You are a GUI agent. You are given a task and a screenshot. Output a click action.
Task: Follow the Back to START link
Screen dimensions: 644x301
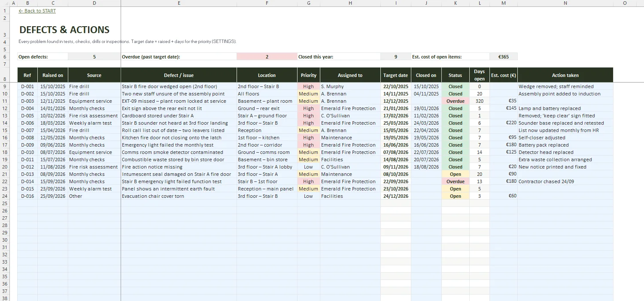pyautogui.click(x=37, y=11)
